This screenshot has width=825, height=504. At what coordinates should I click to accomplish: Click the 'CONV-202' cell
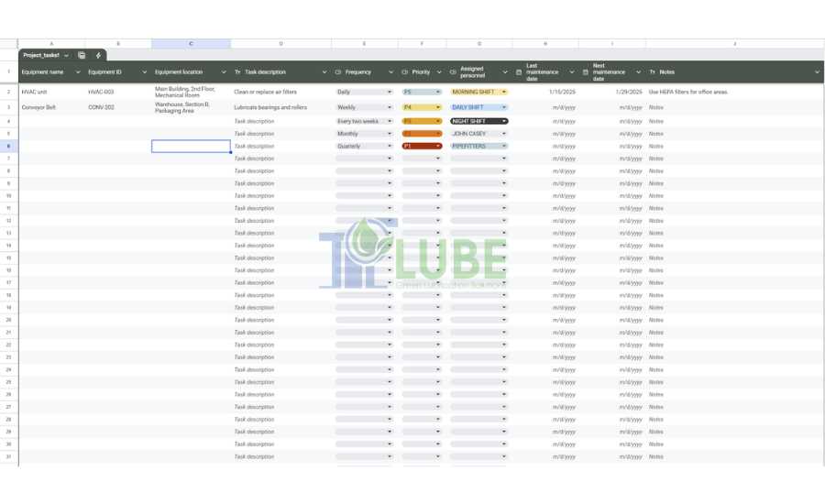118,107
